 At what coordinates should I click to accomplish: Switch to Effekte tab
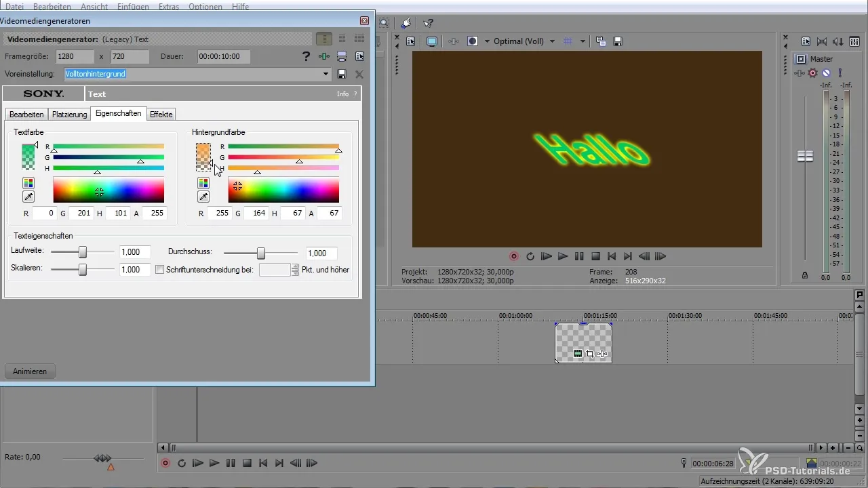click(161, 115)
